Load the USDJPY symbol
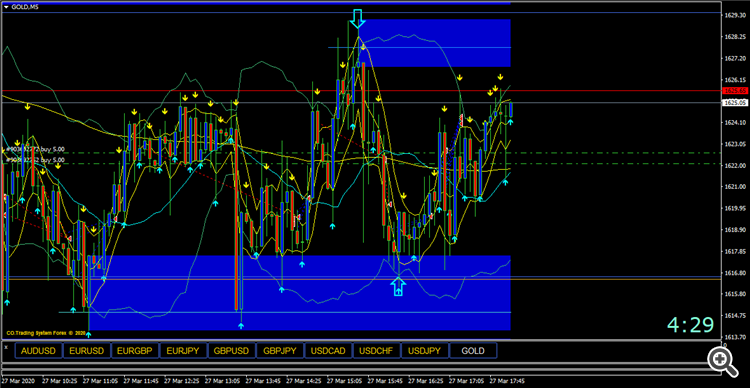The width and height of the screenshot is (750, 388). (425, 351)
